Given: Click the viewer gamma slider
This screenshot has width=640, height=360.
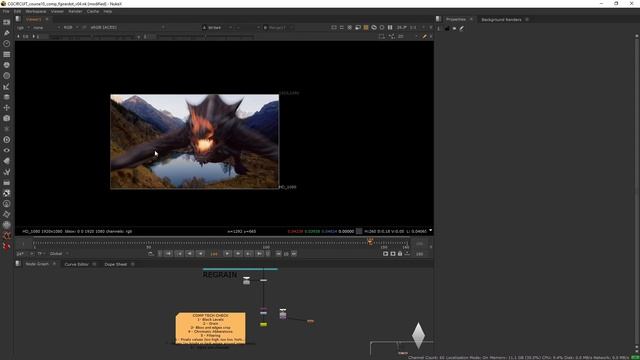Looking at the screenshot, I should pos(206,36).
